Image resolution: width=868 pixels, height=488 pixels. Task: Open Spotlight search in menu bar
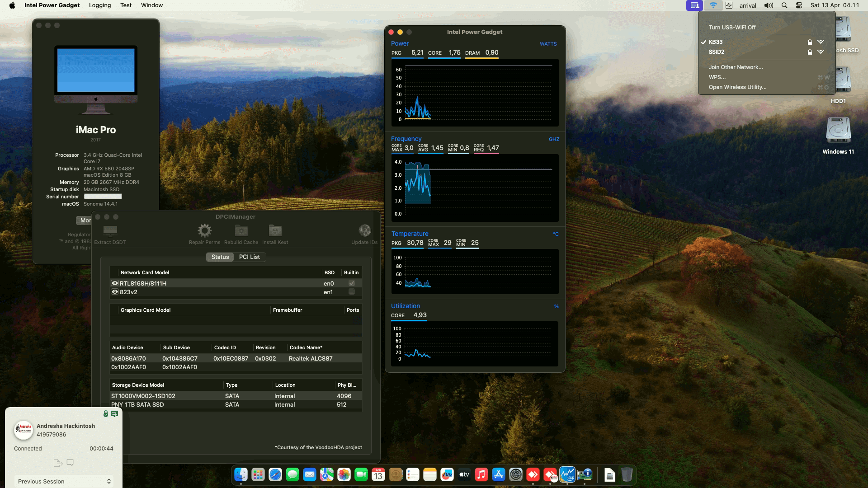tap(784, 5)
